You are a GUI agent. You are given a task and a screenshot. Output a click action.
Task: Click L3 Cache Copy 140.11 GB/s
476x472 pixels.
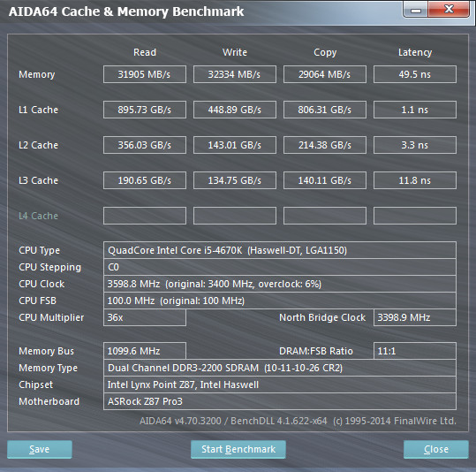coord(325,180)
